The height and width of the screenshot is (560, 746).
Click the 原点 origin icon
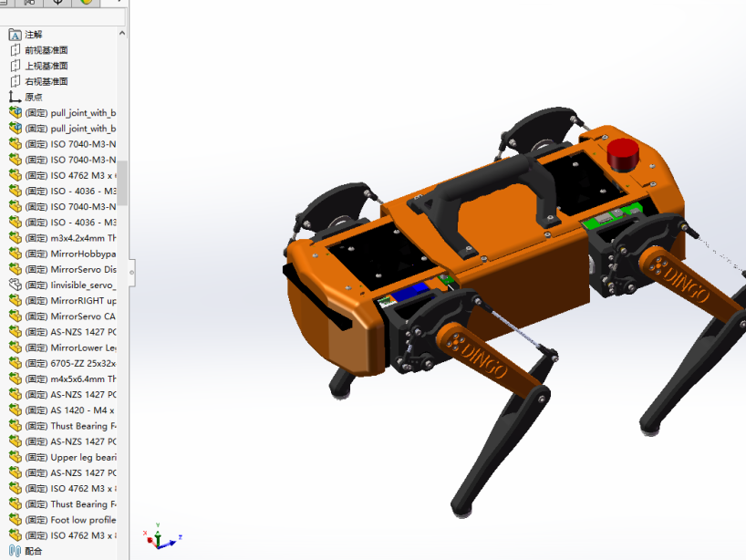[x=15, y=97]
